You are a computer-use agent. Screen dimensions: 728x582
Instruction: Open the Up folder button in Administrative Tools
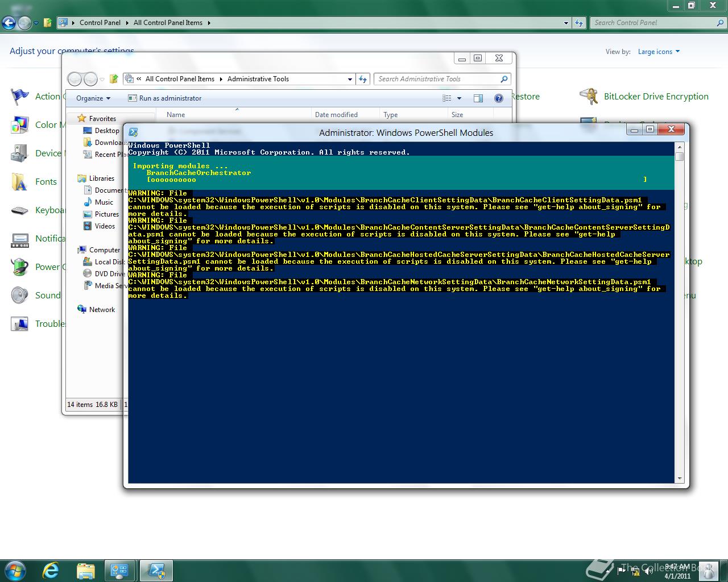pos(114,79)
